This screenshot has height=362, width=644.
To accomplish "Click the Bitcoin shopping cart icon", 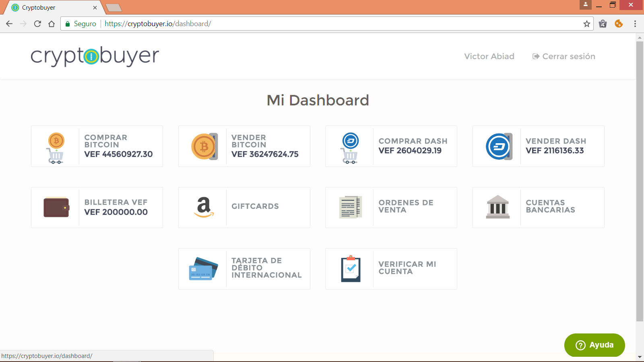I will [56, 148].
